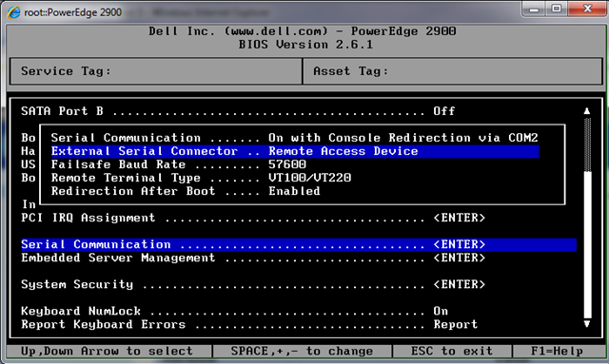The image size is (609, 364).
Task: Select the Redirection After Boot row
Action: click(x=186, y=191)
